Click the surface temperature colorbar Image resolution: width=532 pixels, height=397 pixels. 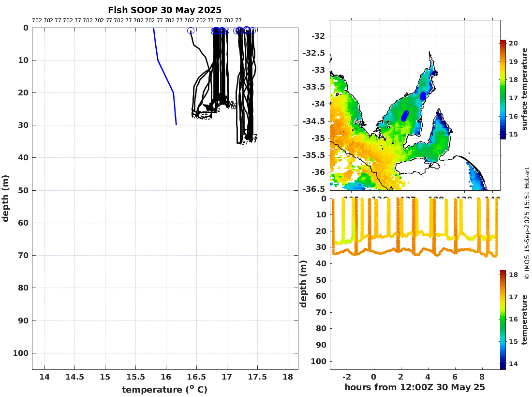pyautogui.click(x=503, y=90)
